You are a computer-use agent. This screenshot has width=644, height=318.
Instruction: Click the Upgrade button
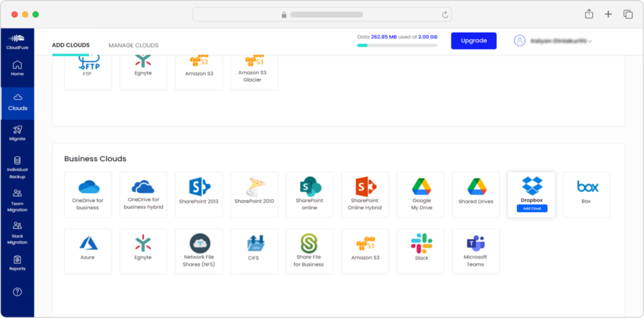coord(474,41)
